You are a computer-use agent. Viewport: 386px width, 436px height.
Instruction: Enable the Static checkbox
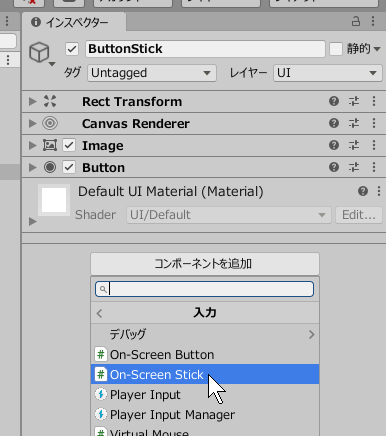pos(336,49)
